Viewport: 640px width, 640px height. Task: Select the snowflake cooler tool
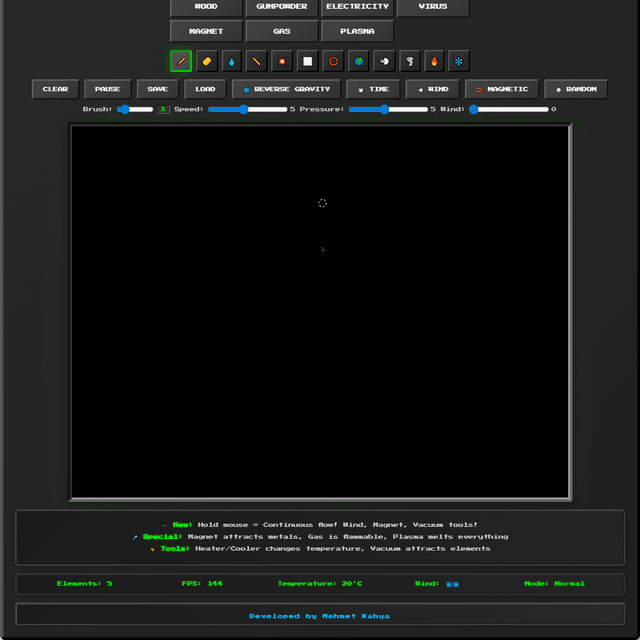click(459, 61)
